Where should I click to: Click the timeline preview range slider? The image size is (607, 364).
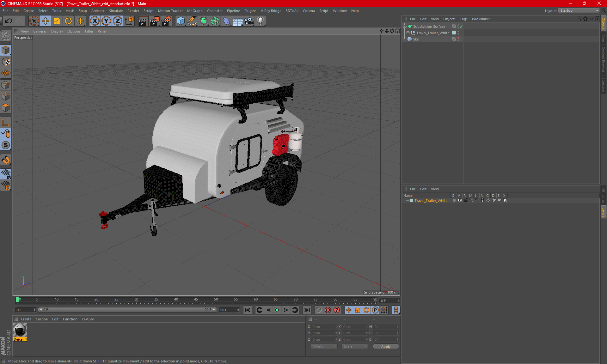click(127, 310)
